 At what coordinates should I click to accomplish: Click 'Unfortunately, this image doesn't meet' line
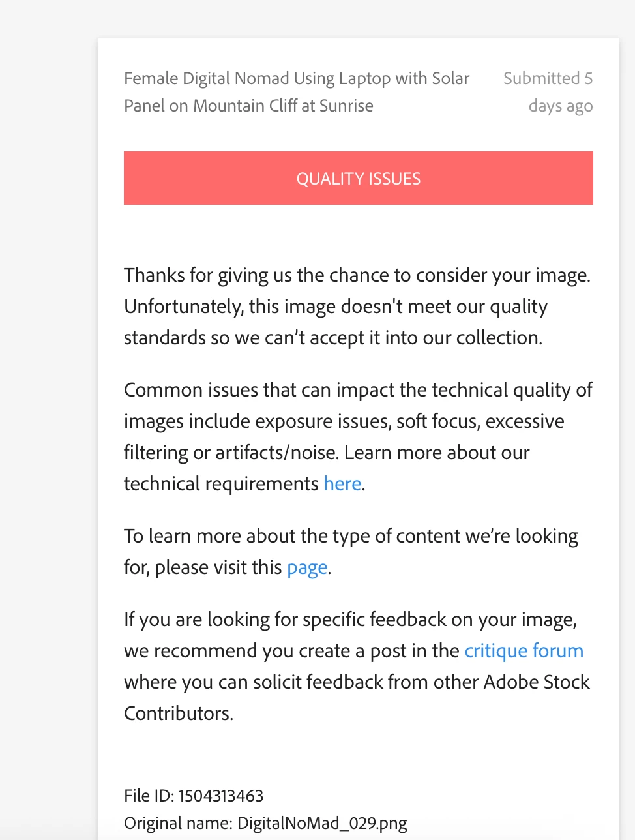click(336, 307)
